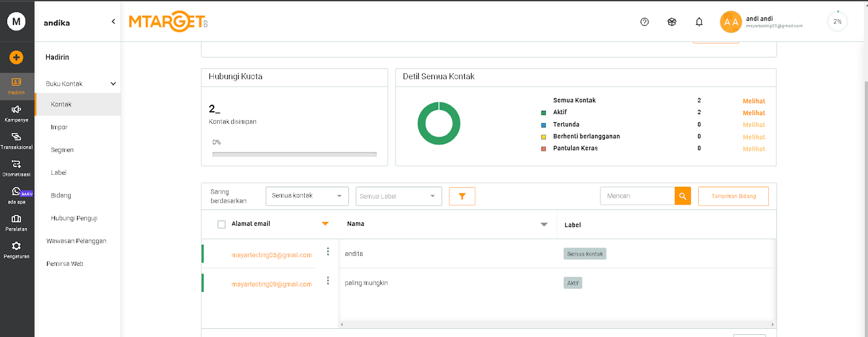868x337 pixels.
Task: Open the help question mark icon
Action: point(644,22)
